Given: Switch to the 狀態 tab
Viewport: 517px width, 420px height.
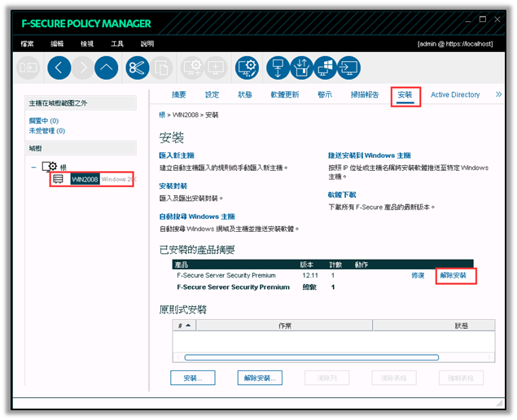Looking at the screenshot, I should click(244, 94).
